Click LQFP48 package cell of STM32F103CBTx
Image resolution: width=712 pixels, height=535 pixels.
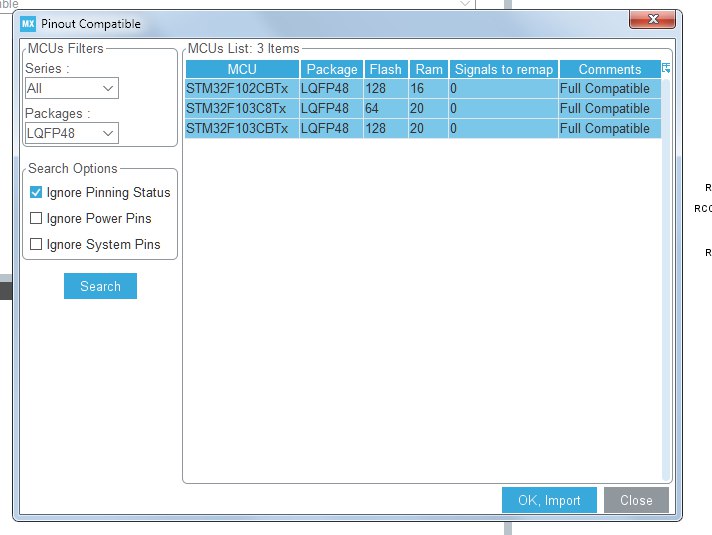[x=331, y=129]
